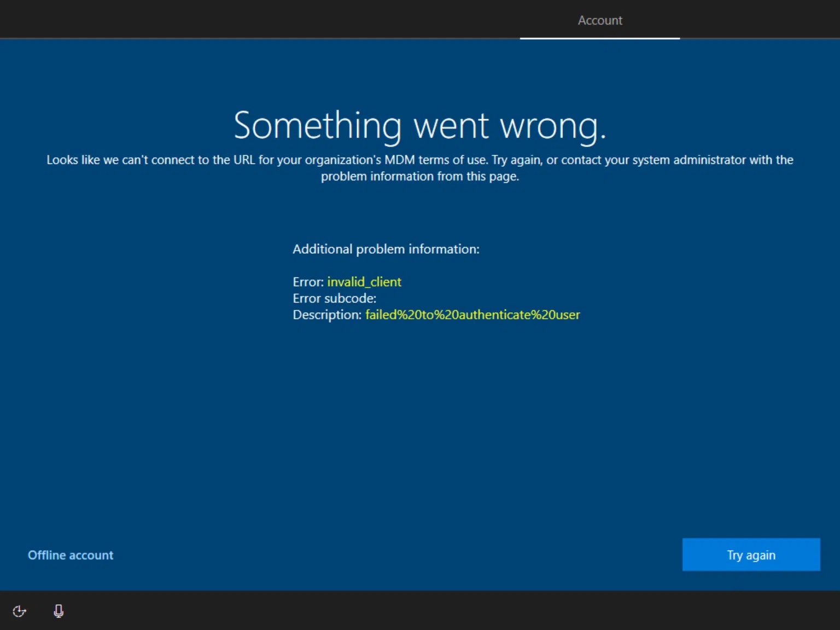Screen dimensions: 840x630
Task: Click the Try again button
Action: [751, 555]
